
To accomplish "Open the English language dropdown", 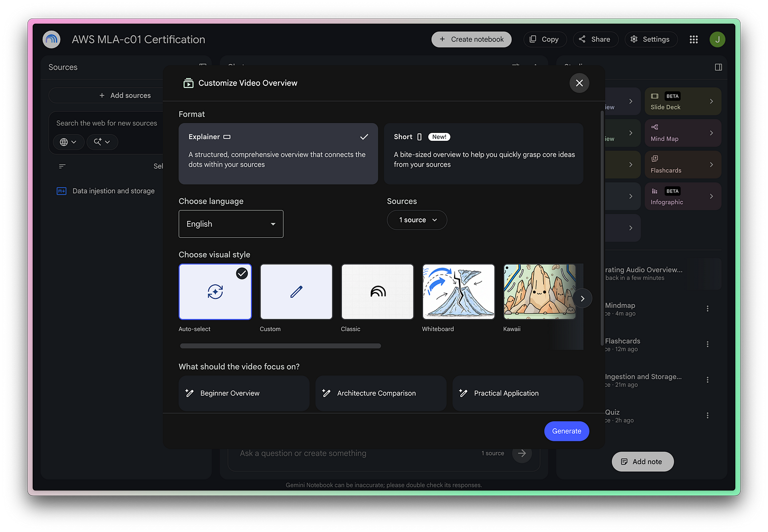I will click(231, 224).
